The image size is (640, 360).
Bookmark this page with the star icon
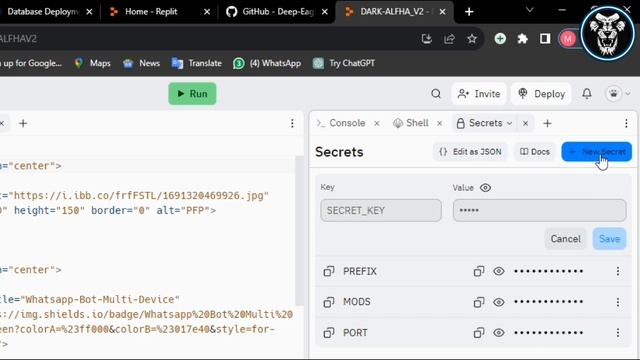(x=472, y=39)
